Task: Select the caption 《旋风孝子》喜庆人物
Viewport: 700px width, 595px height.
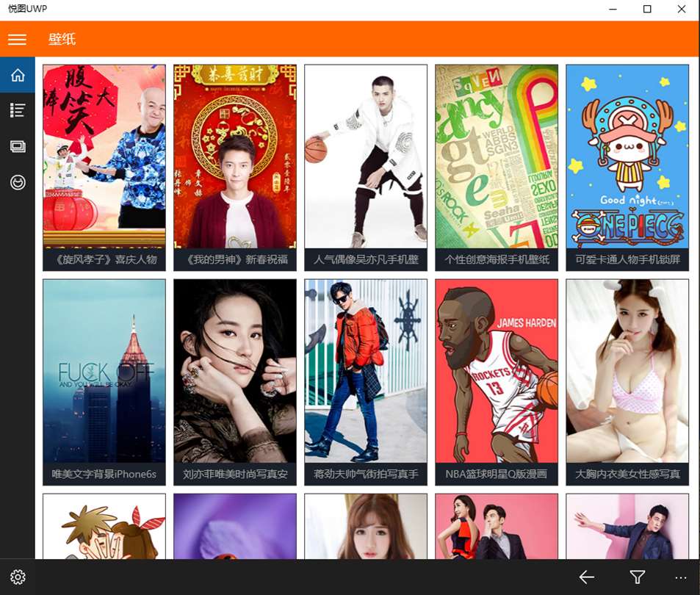Action: tap(104, 259)
